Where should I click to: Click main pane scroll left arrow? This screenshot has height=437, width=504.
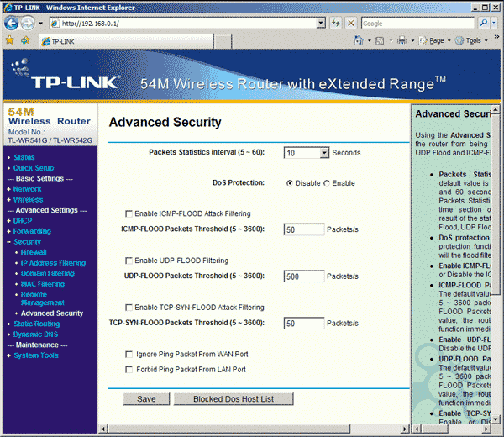tap(103, 429)
